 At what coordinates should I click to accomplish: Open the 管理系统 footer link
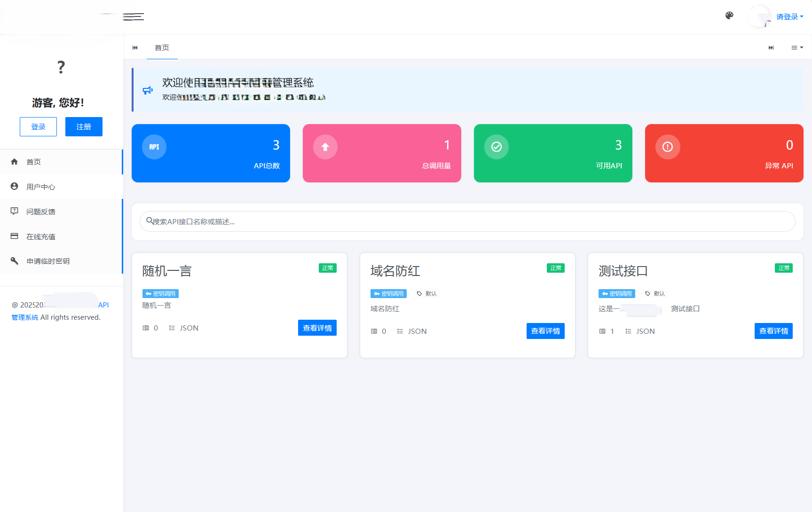pyautogui.click(x=25, y=317)
